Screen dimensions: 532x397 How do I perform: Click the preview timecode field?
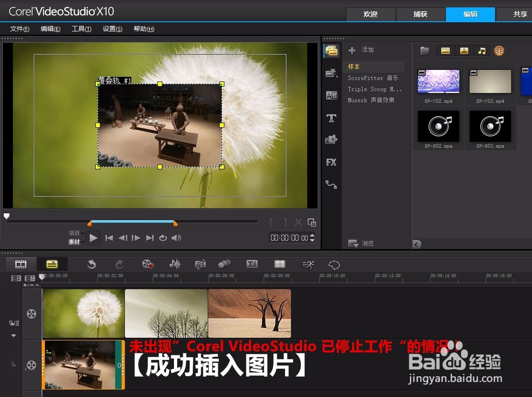pyautogui.click(x=289, y=237)
